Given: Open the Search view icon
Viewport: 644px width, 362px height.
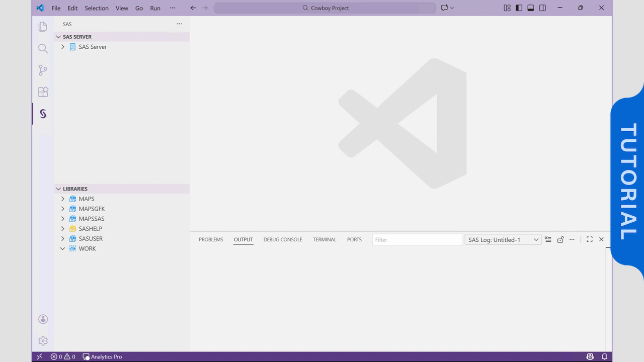Looking at the screenshot, I should click(x=43, y=49).
